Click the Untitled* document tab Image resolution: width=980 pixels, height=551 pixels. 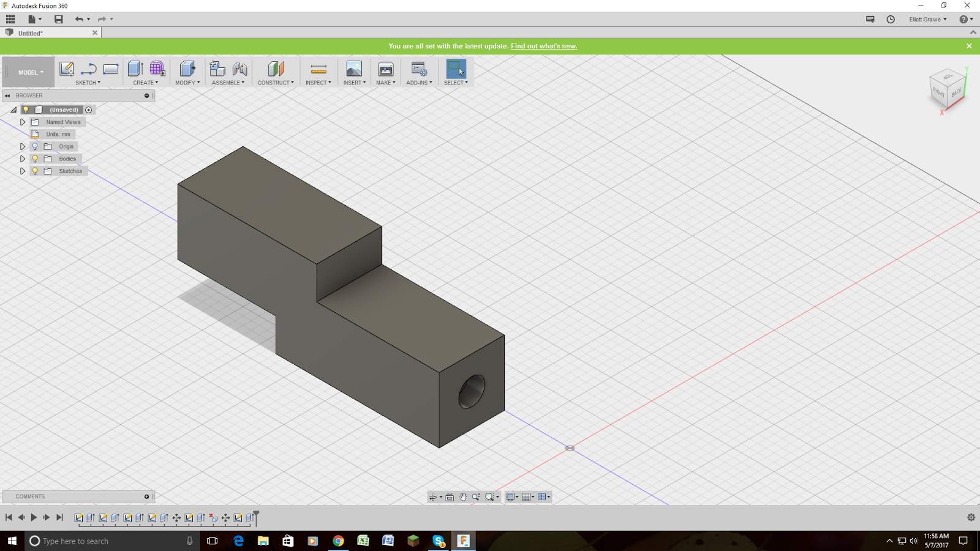[50, 33]
